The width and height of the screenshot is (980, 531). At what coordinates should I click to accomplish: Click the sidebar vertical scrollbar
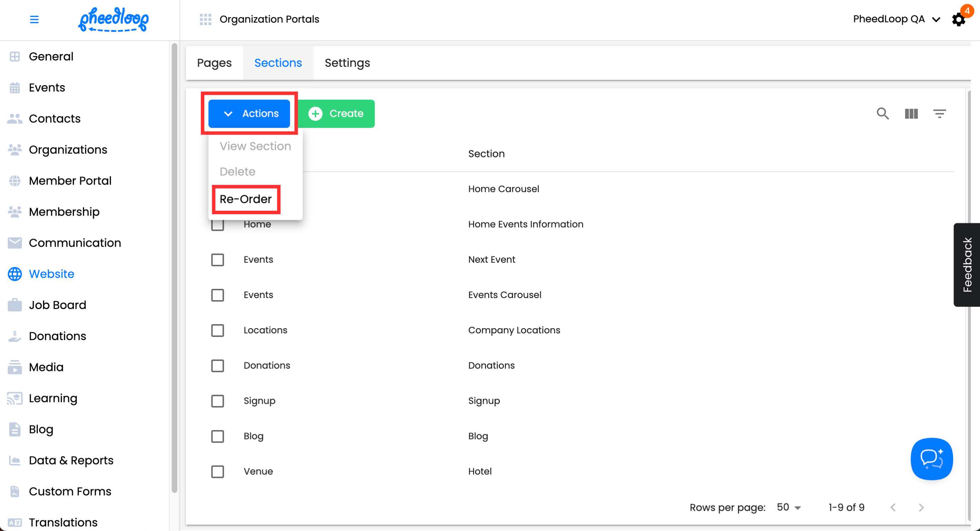(x=175, y=266)
